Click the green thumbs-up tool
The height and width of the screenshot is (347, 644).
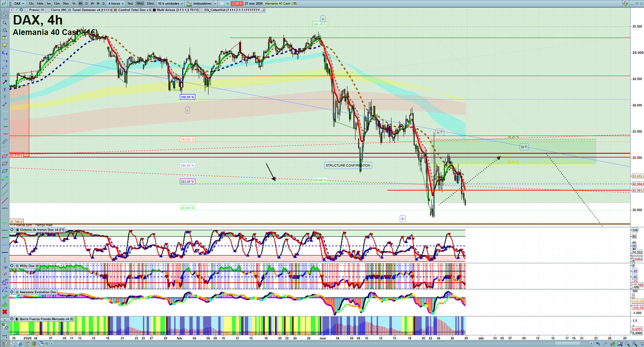point(4,304)
